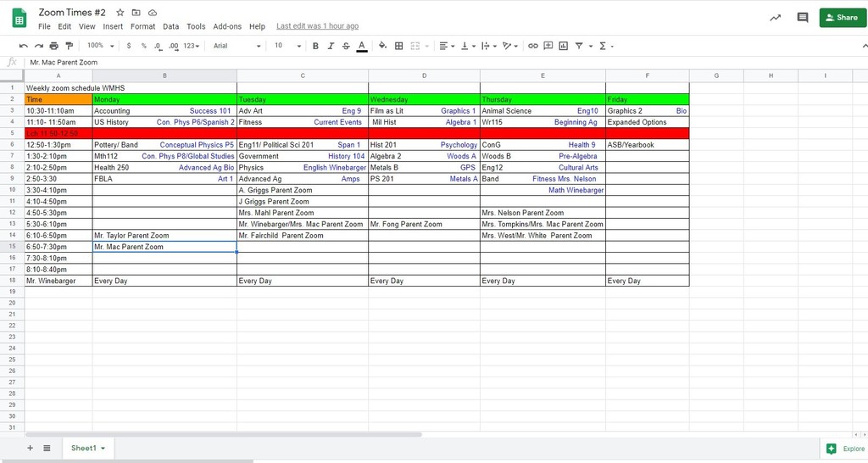The width and height of the screenshot is (868, 463).
Task: Open the File menu
Action: [44, 26]
